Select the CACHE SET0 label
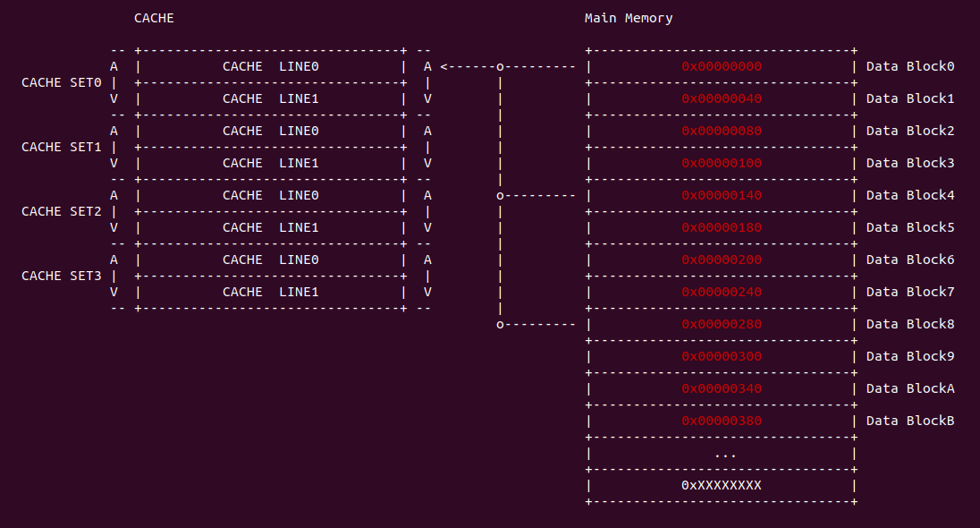Screen dimensions: 980x528 [61, 82]
